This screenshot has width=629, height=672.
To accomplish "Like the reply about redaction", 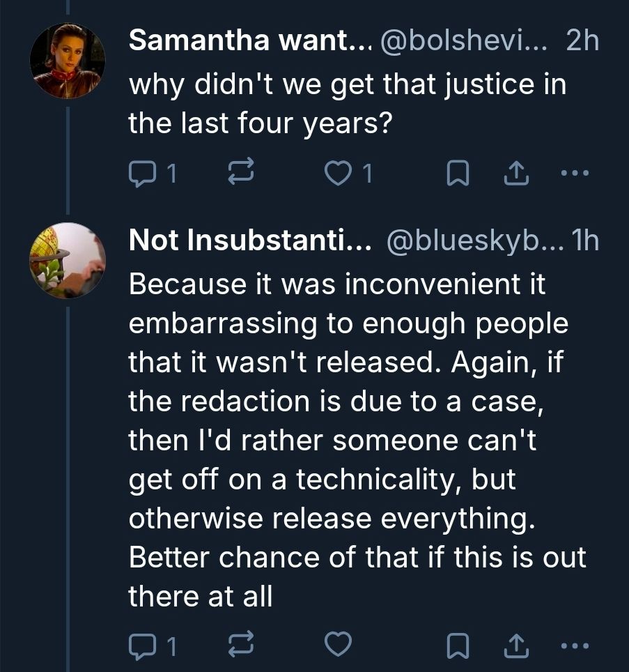I will pos(339,648).
